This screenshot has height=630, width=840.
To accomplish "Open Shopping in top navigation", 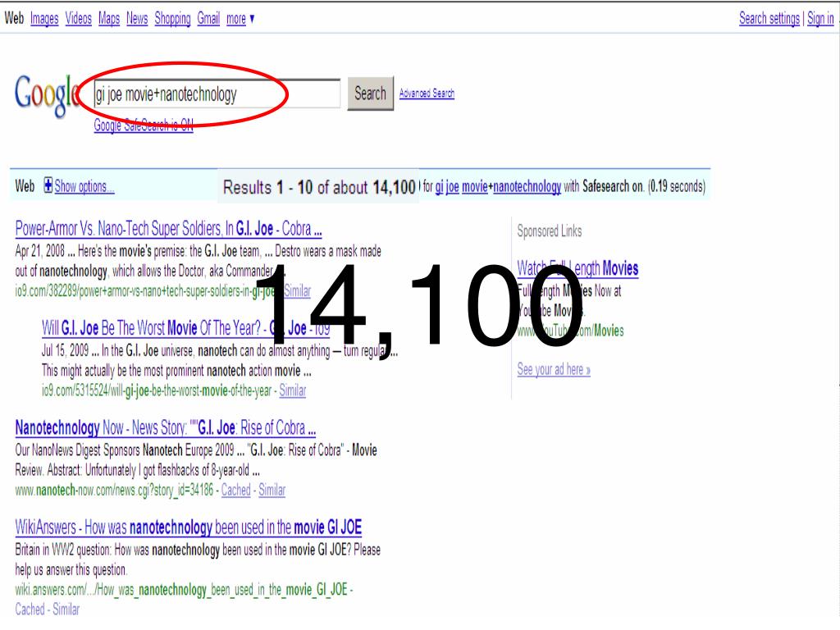I will tap(172, 18).
